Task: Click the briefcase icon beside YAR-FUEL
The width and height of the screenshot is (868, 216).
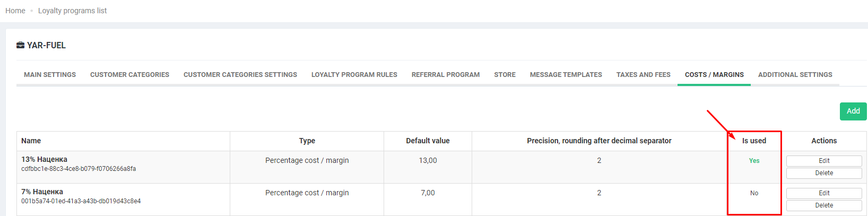Action: click(20, 46)
